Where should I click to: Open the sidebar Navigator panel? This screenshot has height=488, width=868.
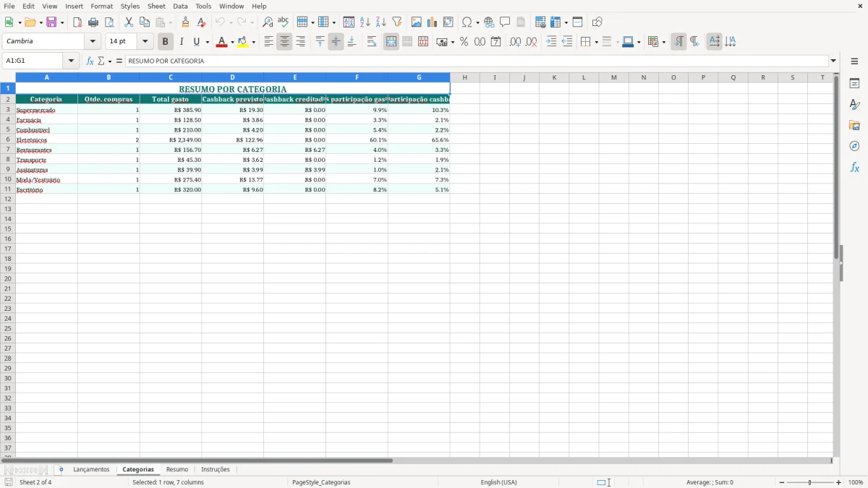coord(854,146)
